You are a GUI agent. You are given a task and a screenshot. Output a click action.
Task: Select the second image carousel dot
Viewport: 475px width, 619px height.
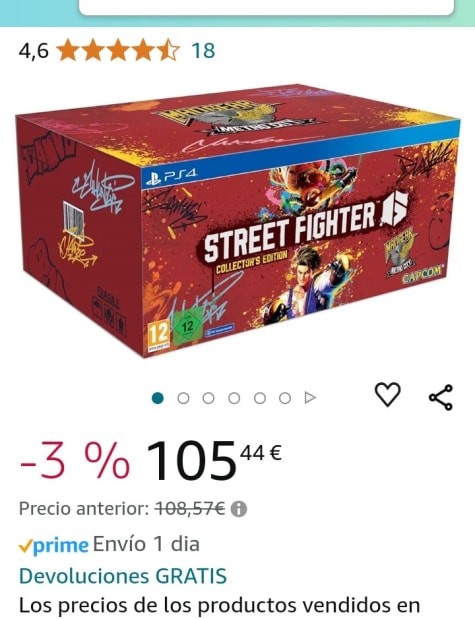pyautogui.click(x=183, y=398)
